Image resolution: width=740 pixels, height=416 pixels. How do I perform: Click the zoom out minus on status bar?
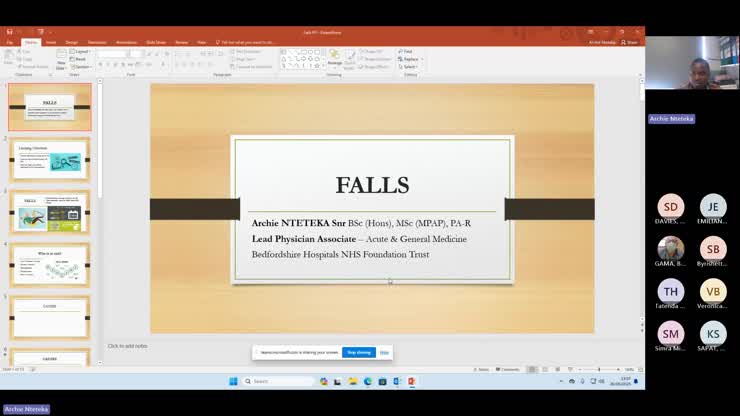pyautogui.click(x=580, y=369)
